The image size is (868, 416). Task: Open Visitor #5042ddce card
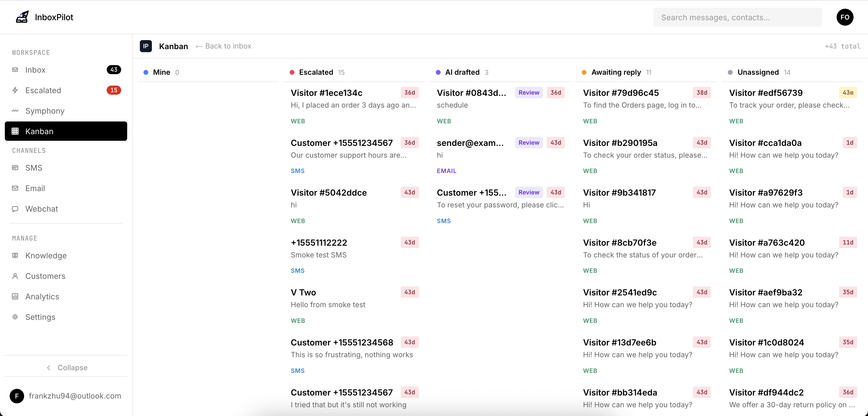pyautogui.click(x=354, y=206)
